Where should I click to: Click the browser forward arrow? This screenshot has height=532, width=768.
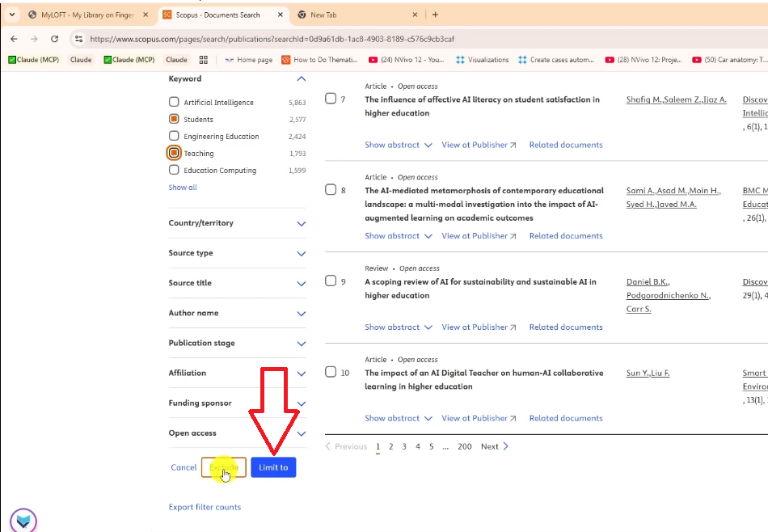coord(34,39)
